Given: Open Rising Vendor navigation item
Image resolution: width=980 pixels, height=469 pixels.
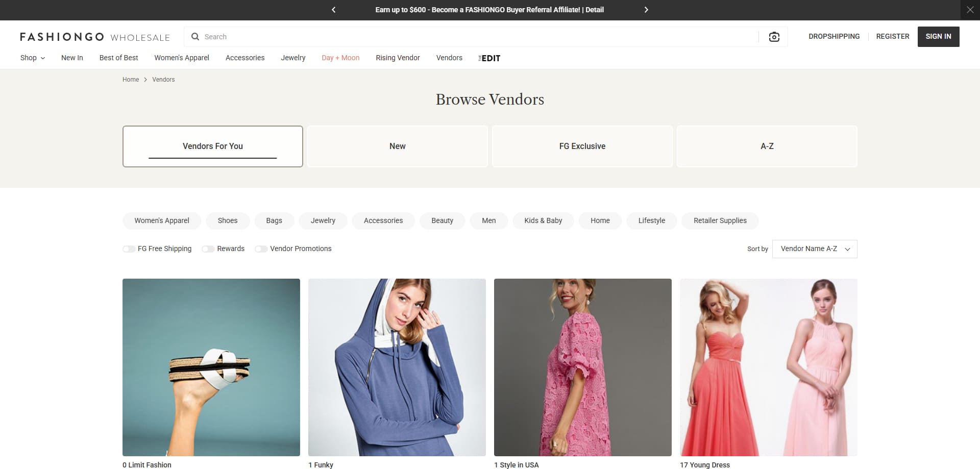Looking at the screenshot, I should point(398,58).
